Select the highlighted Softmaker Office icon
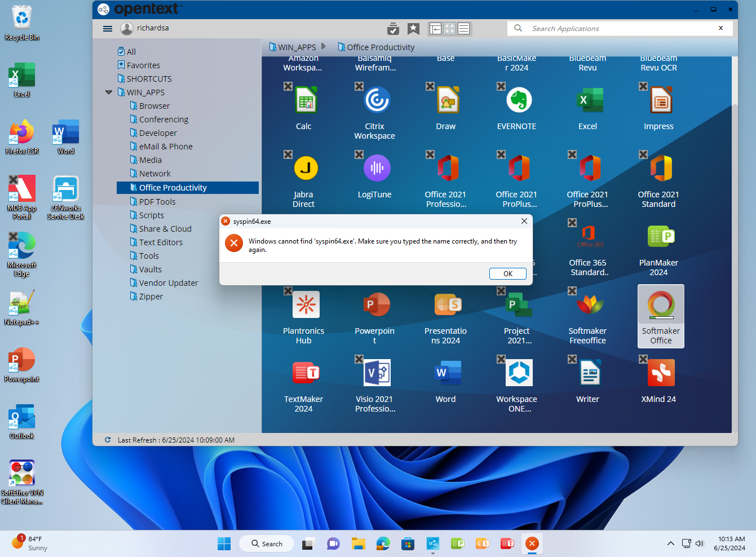The height and width of the screenshot is (557, 756). pyautogui.click(x=661, y=316)
